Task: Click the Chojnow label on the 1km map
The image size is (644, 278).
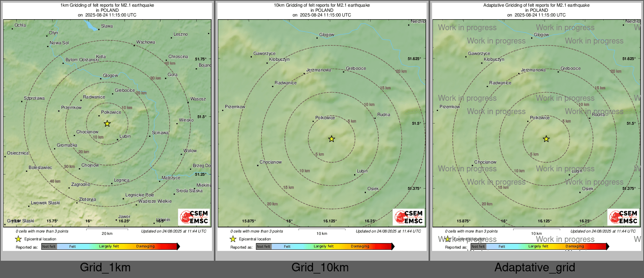Action: 90,165
